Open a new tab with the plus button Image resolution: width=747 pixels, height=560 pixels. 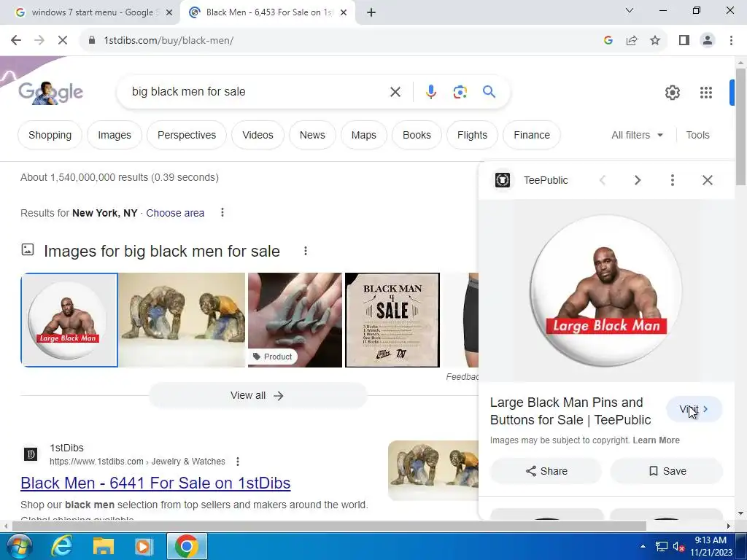371,12
